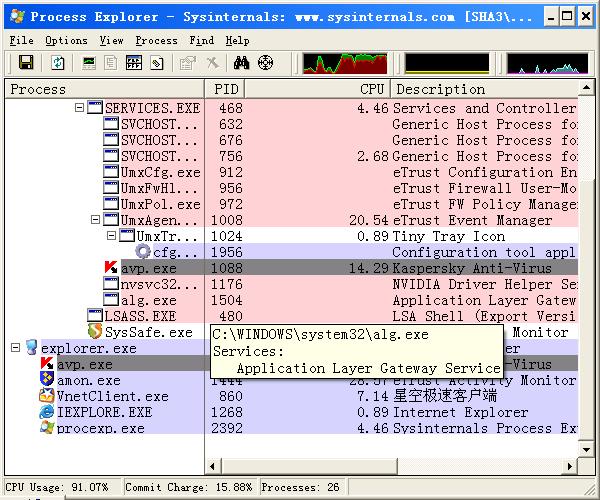Click the vertical scrollbar up arrow
Screen dimensions: 600x500
pos(586,88)
